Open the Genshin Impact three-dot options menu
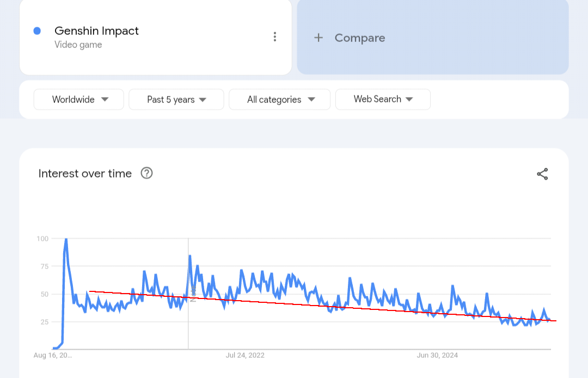This screenshot has height=378, width=588. [x=275, y=37]
